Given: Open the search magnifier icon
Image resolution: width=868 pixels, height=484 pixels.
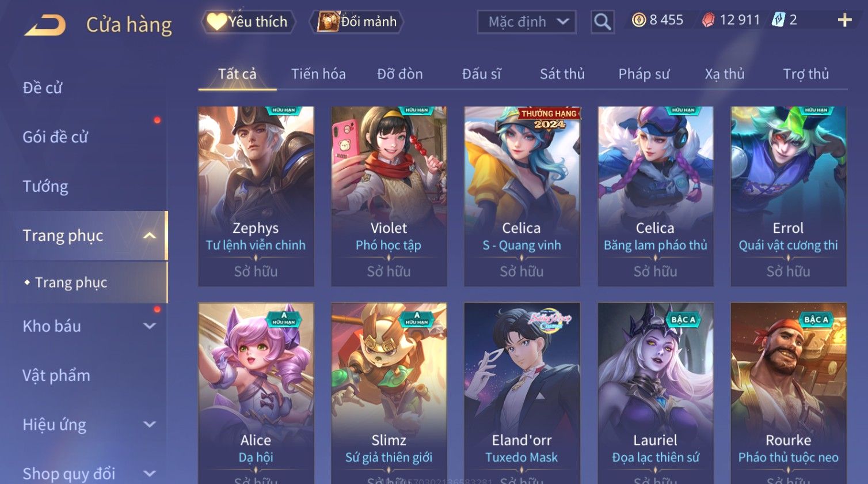Looking at the screenshot, I should [602, 22].
